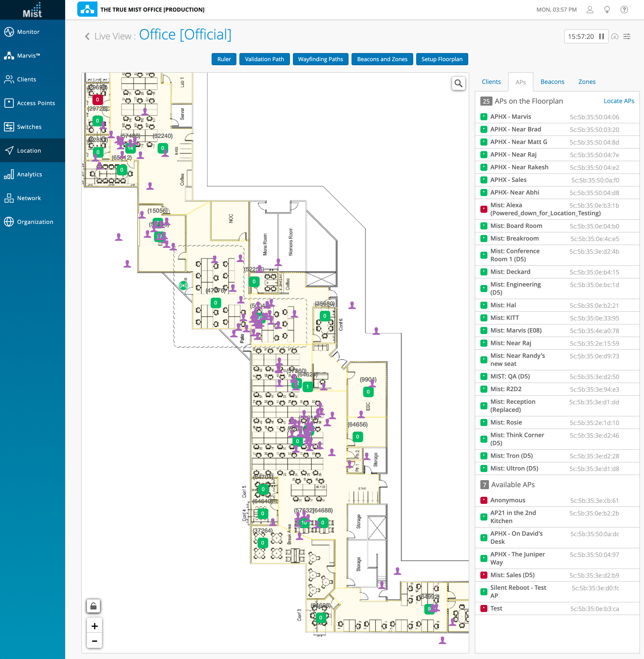Click the Locate APs link

coord(619,101)
